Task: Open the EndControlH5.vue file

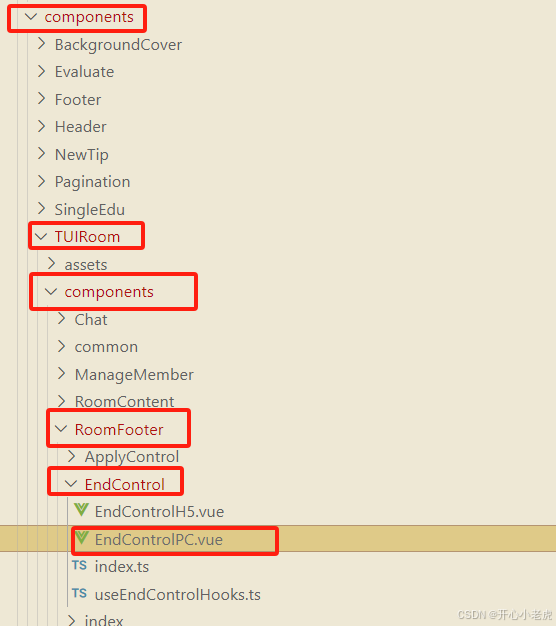Action: pyautogui.click(x=159, y=512)
